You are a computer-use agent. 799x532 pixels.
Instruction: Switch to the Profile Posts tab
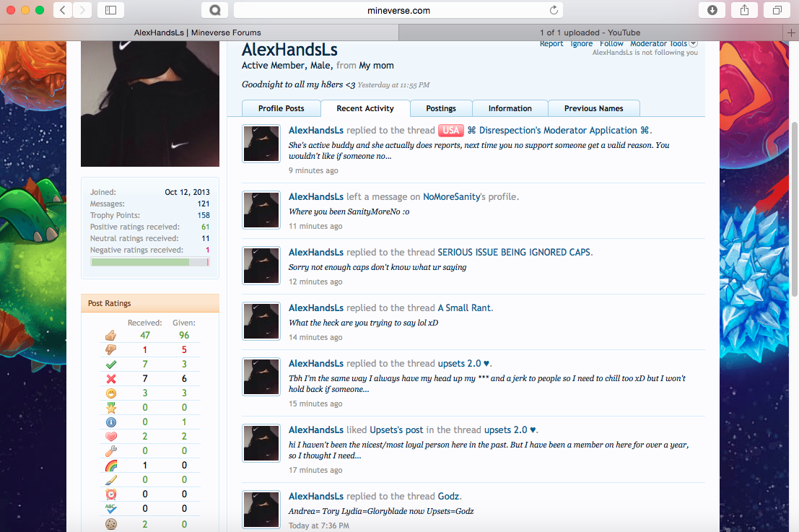(281, 108)
